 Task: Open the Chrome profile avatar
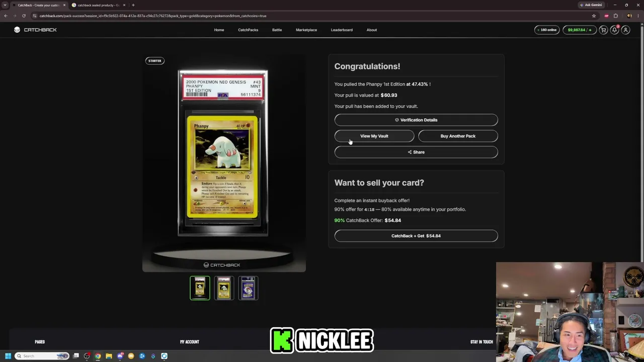[x=629, y=16]
